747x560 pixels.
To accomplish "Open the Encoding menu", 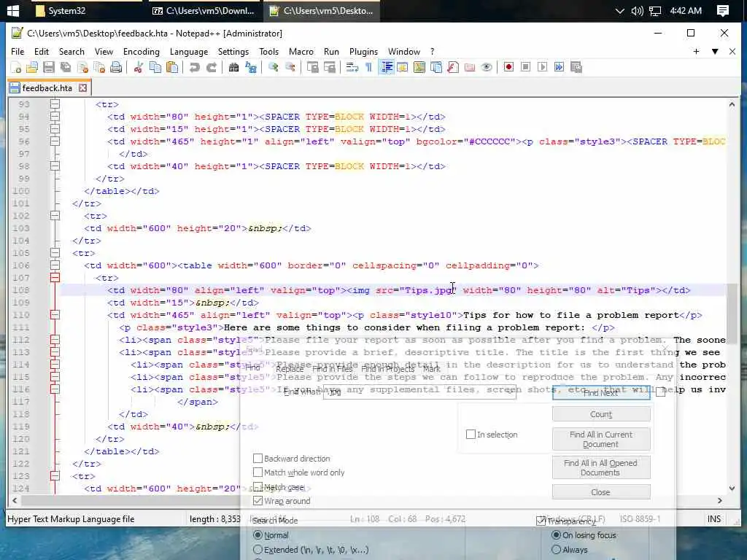I will click(142, 52).
